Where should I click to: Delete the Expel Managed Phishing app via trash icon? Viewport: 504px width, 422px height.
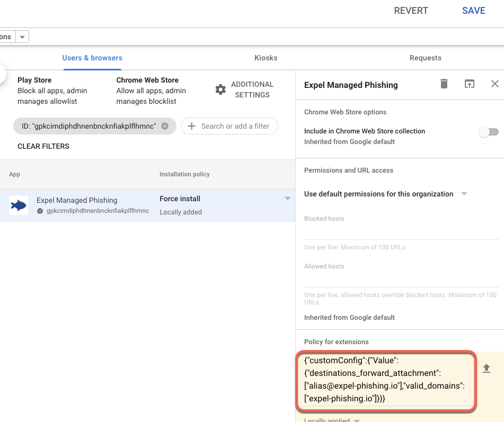(x=444, y=84)
